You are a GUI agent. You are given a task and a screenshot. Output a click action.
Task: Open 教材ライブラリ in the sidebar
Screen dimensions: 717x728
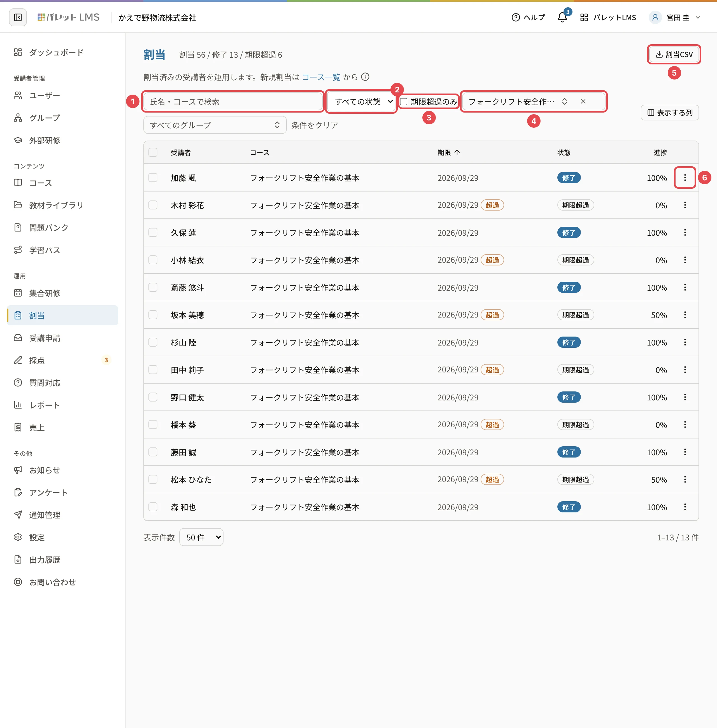click(62, 205)
